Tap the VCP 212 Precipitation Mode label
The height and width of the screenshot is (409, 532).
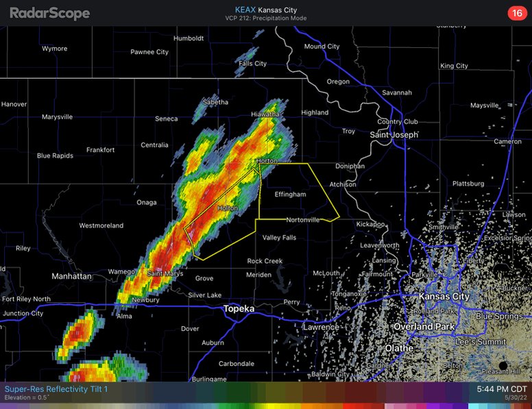click(x=266, y=18)
